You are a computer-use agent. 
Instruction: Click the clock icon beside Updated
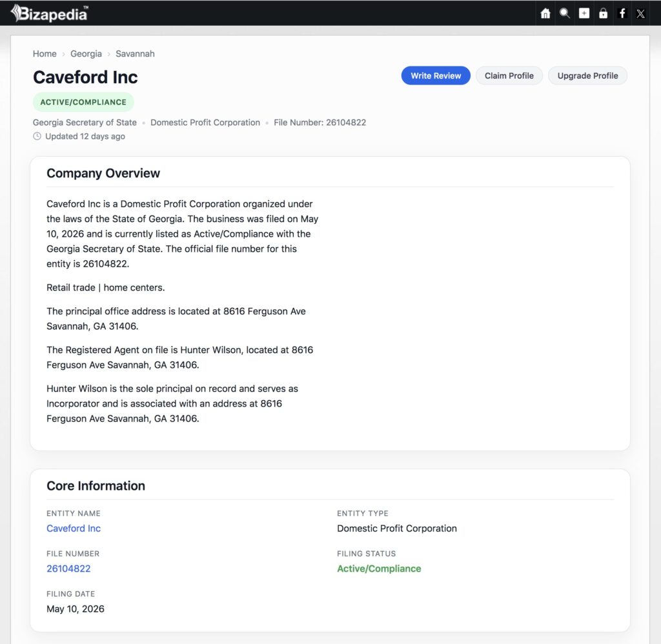point(37,136)
